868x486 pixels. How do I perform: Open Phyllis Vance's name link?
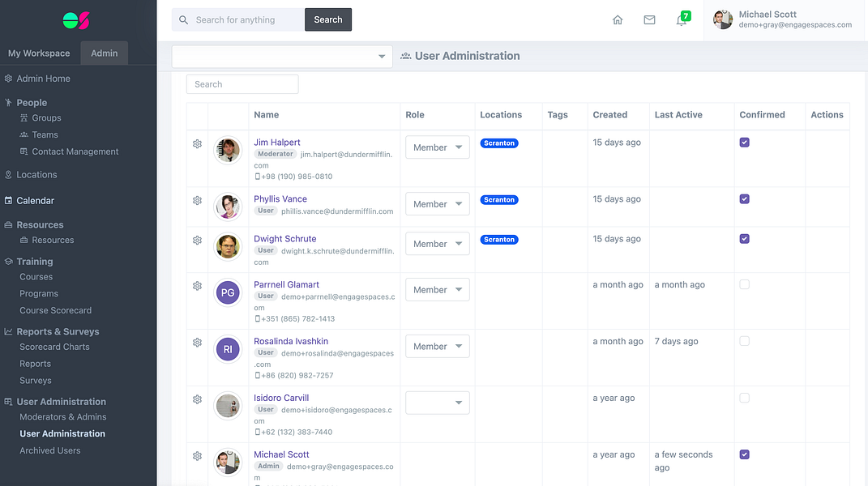click(280, 198)
